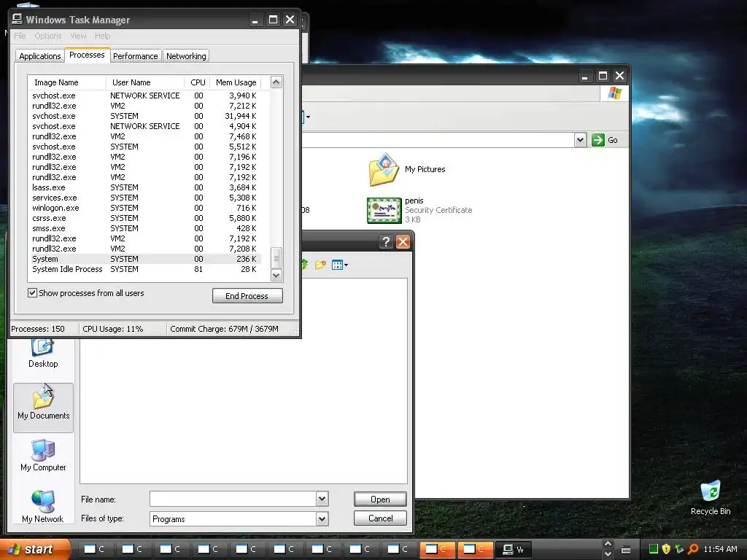This screenshot has height=560, width=747.
Task: Select the System Idle Process row
Action: pos(145,269)
